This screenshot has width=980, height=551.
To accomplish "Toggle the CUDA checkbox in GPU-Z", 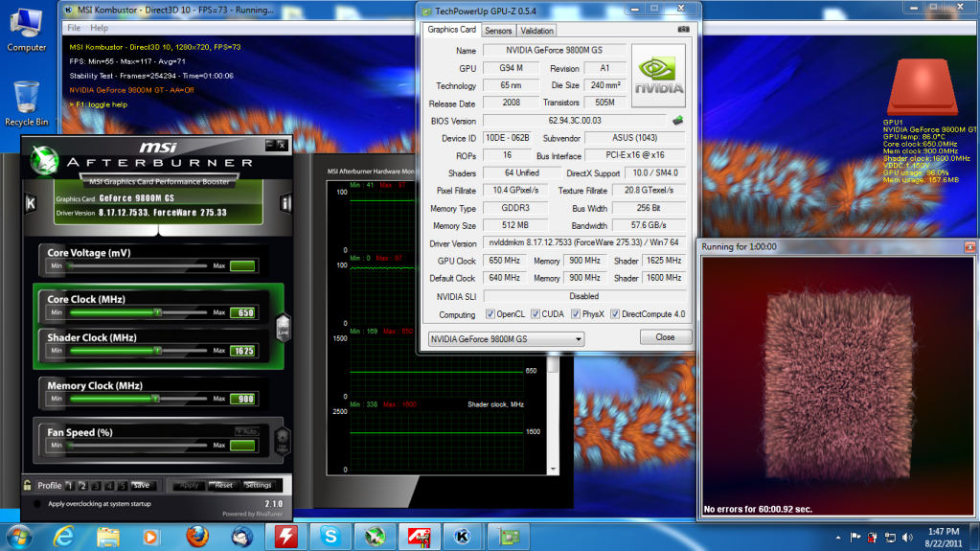I will coord(535,314).
